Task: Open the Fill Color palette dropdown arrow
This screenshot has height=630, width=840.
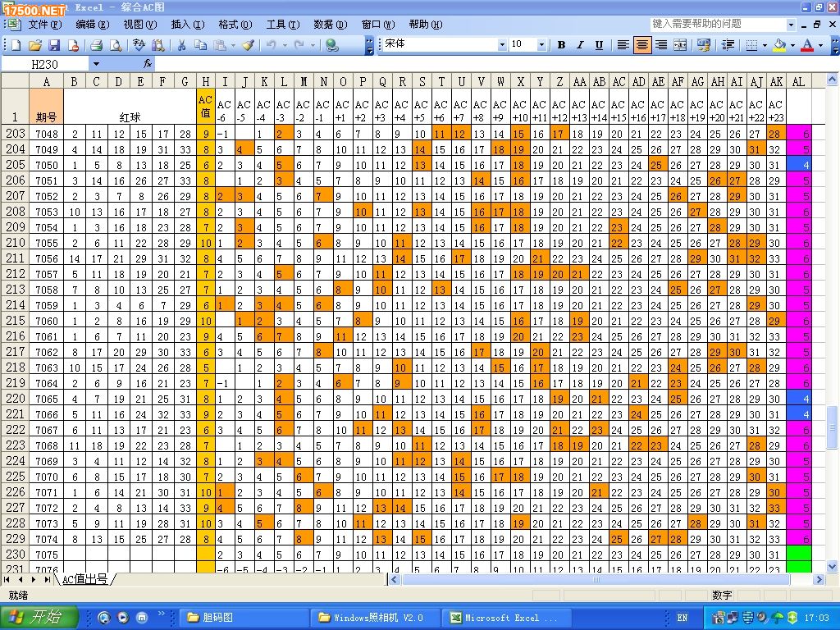Action: [x=792, y=45]
